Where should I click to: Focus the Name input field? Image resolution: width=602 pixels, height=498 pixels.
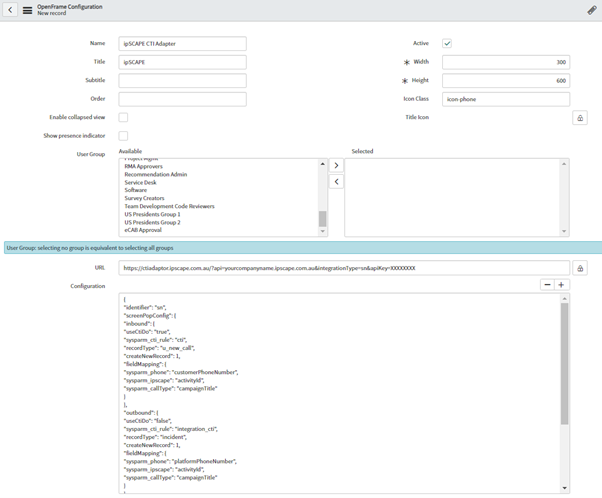182,43
